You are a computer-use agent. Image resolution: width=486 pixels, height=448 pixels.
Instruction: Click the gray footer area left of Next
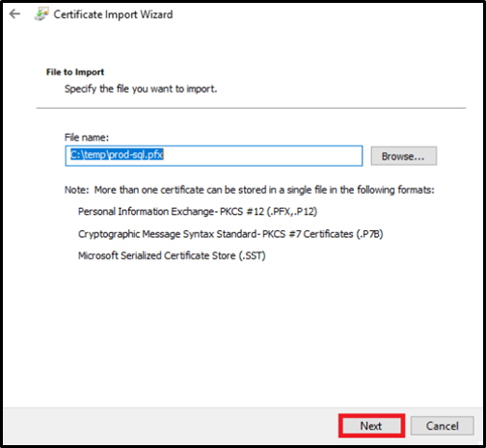[x=171, y=426]
